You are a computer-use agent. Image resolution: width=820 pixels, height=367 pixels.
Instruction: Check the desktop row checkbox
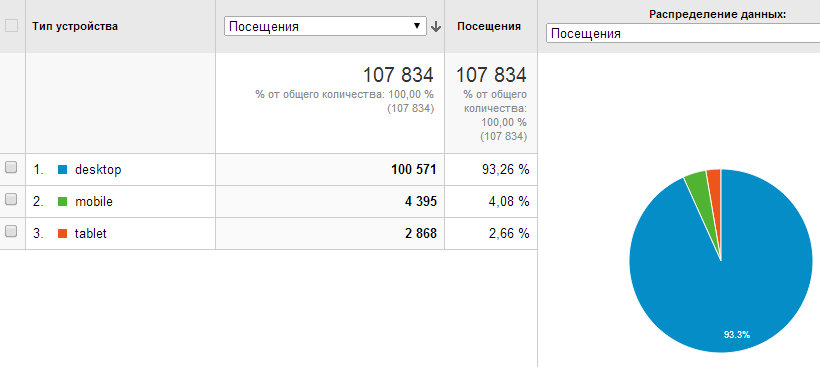[11, 167]
